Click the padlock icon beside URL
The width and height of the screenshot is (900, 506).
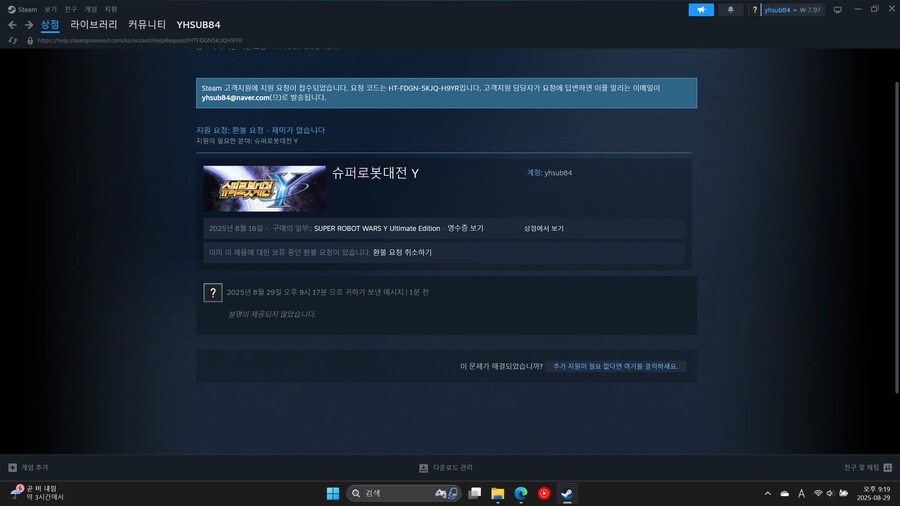coord(30,41)
